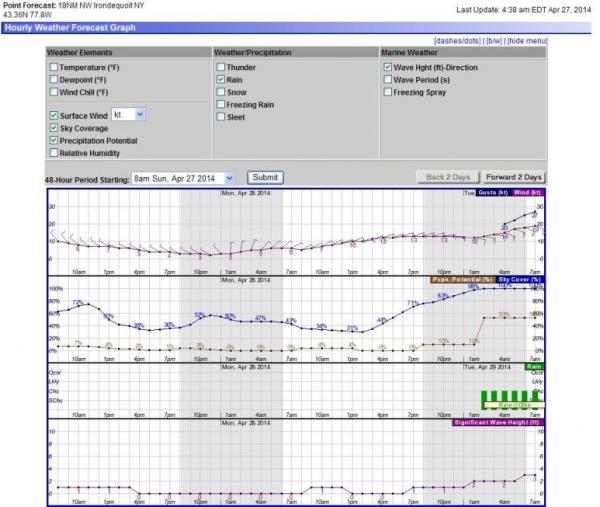The image size is (600, 507).
Task: Disable the Sky Coverage checkbox
Action: pos(54,128)
